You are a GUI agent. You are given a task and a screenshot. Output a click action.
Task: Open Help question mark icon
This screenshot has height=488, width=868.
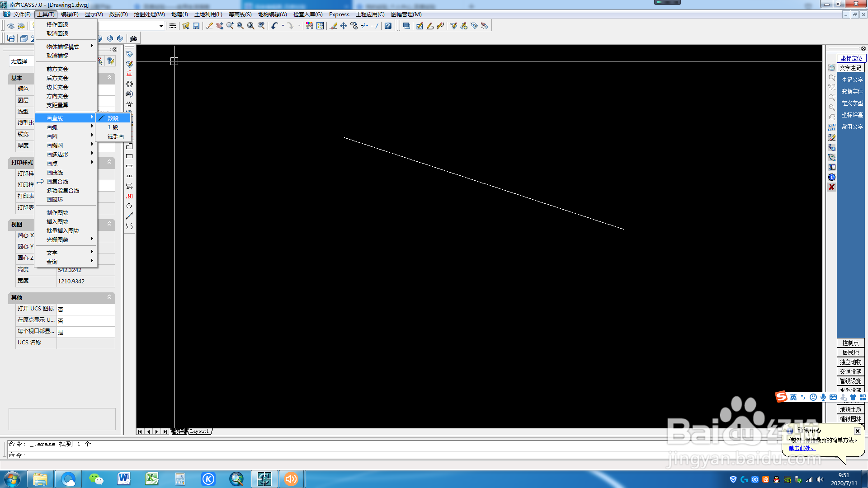coord(388,26)
